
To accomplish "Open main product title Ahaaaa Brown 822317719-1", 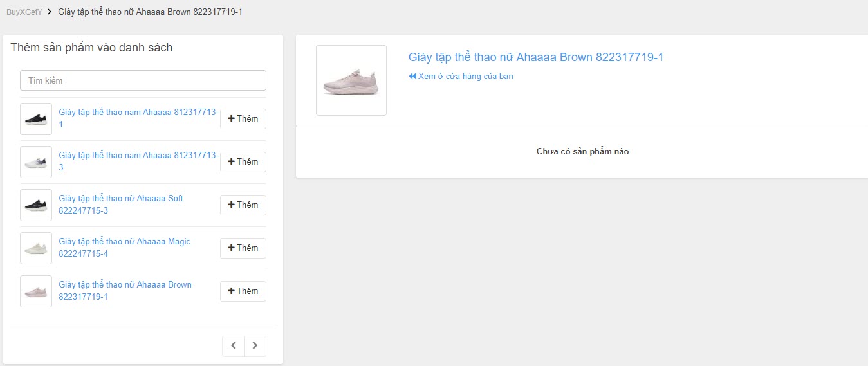I will 535,57.
